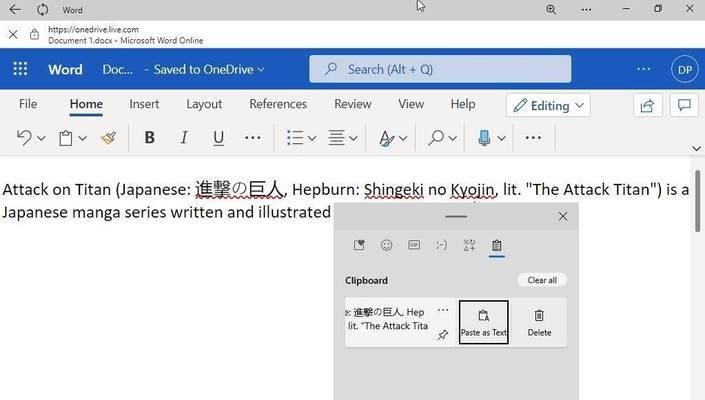The width and height of the screenshot is (705, 400).
Task: Click the document vertical scrollbar
Action: [697, 201]
